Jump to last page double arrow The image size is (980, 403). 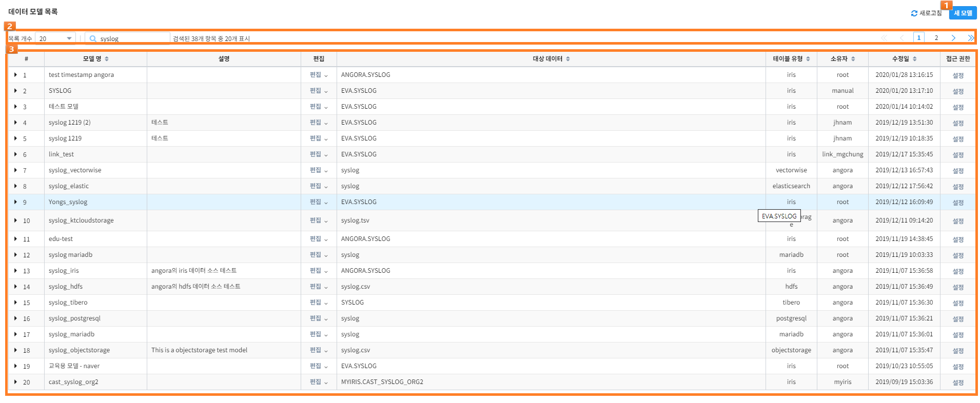point(971,38)
